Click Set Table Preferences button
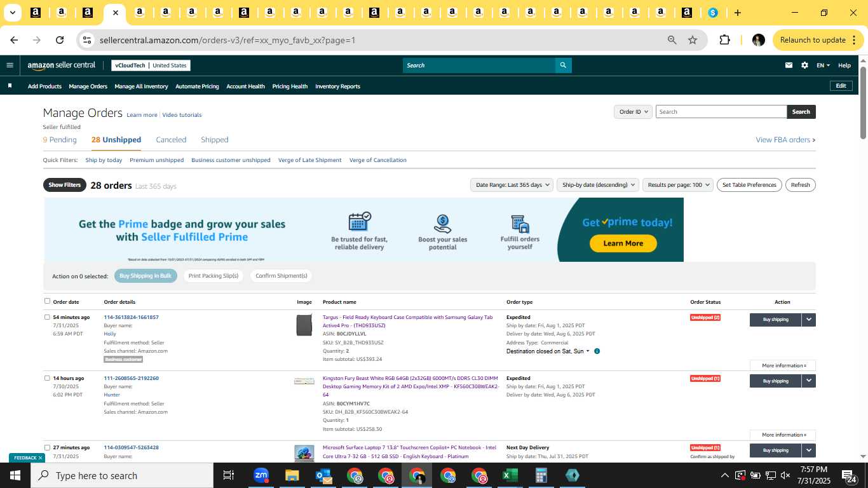The height and width of the screenshot is (488, 868). (x=749, y=185)
